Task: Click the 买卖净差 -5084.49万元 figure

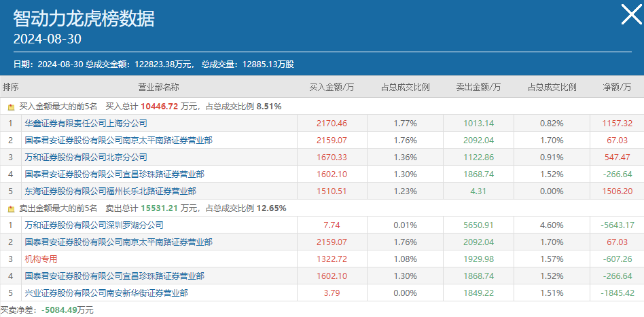Action: click(68, 310)
